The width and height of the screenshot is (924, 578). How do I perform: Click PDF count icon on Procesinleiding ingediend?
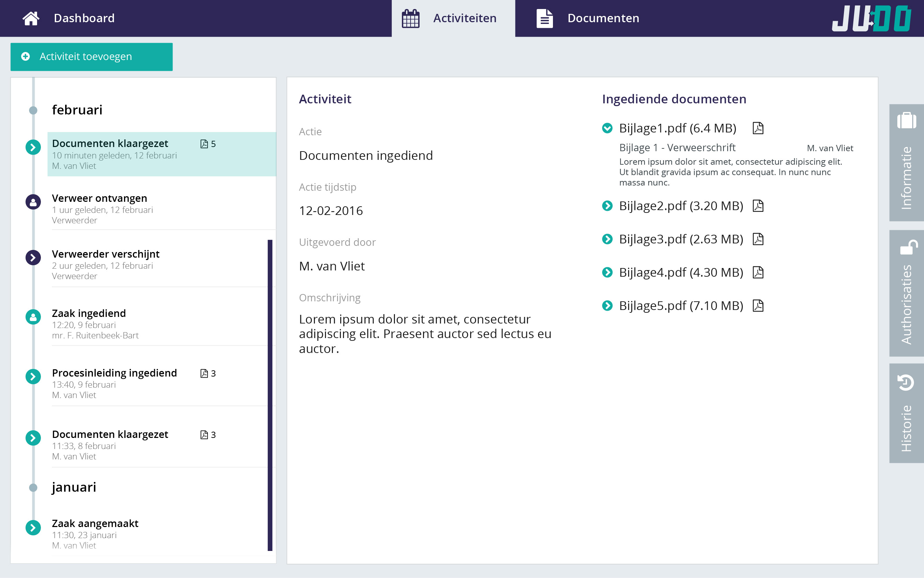[x=204, y=373]
